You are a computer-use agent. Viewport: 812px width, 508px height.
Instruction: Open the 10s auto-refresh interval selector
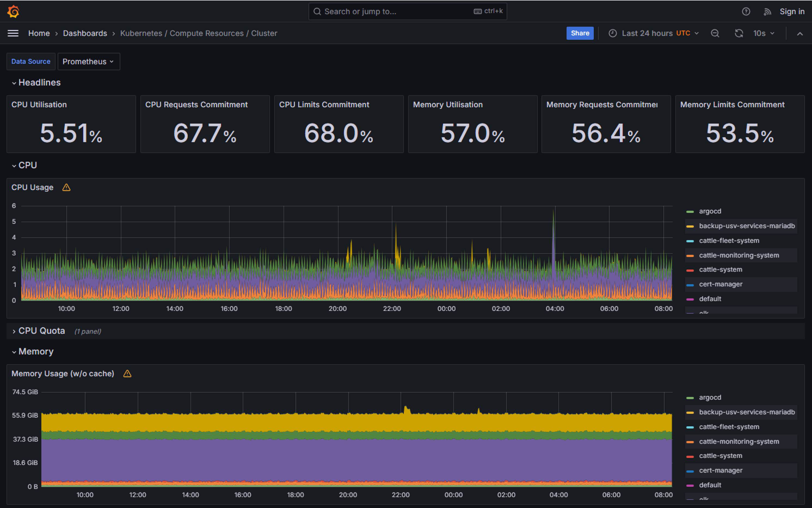(x=763, y=33)
